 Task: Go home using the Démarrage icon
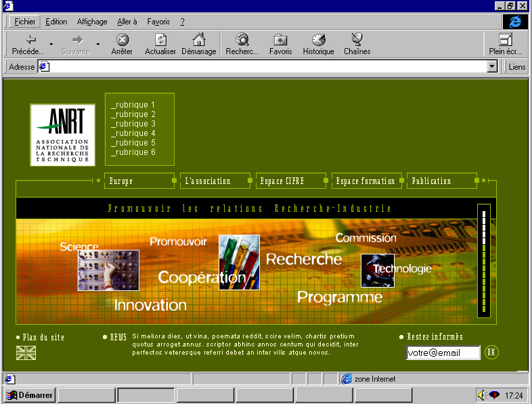click(198, 40)
